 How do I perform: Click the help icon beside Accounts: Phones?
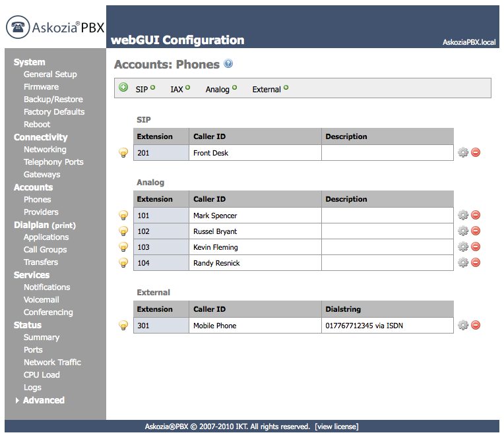coord(228,63)
